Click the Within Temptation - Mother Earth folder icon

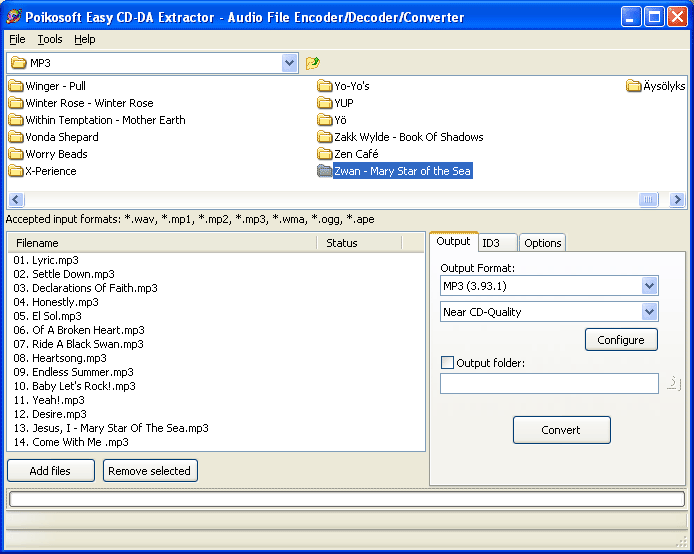16,120
